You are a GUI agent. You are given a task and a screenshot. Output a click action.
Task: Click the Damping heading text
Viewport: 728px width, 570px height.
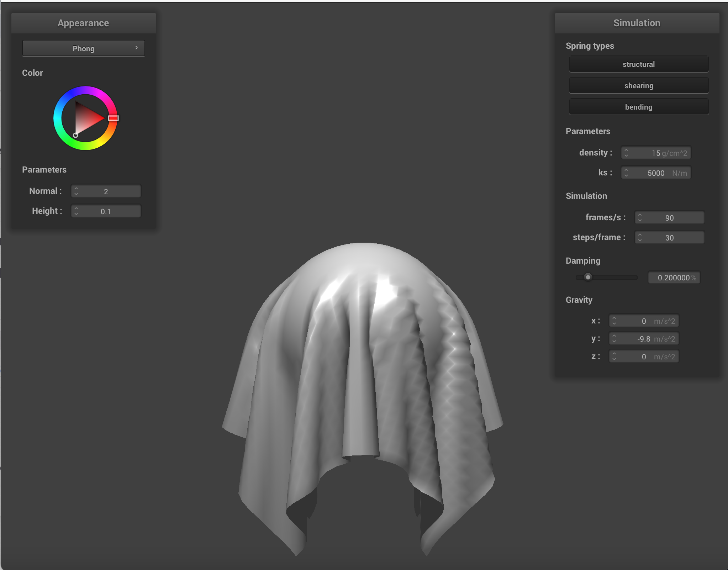[583, 261]
